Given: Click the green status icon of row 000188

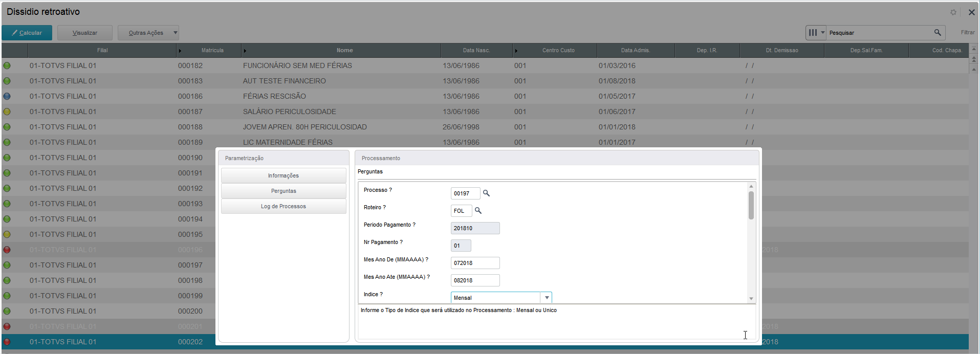Looking at the screenshot, I should (7, 127).
